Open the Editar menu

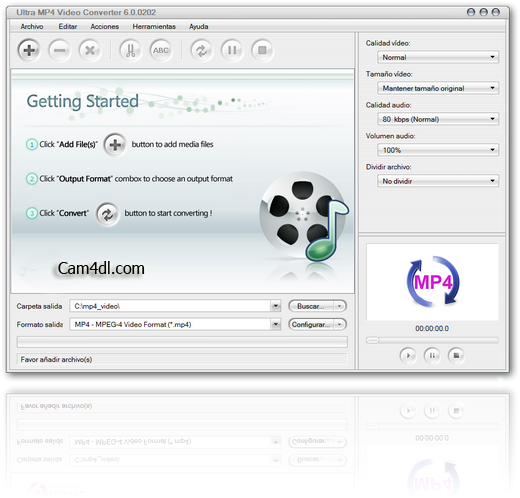(x=68, y=27)
